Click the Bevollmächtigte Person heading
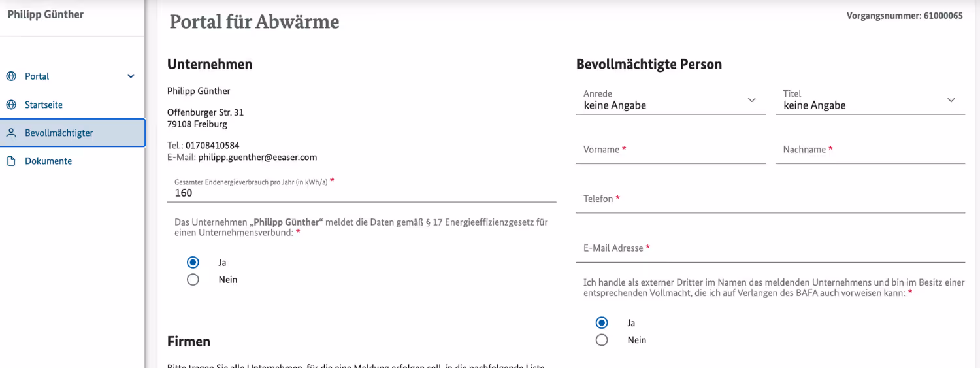This screenshot has width=980, height=368. (649, 64)
